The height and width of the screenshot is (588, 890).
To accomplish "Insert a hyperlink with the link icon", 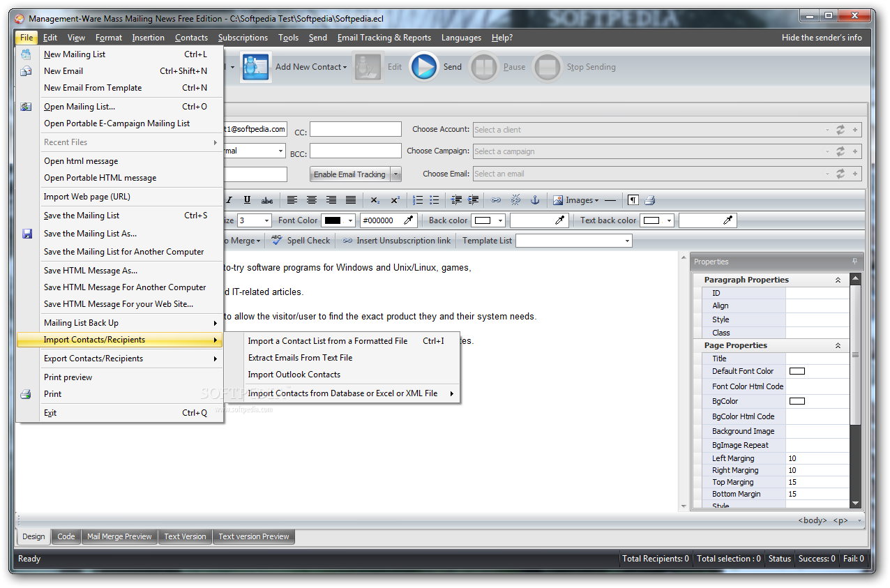I will point(496,200).
